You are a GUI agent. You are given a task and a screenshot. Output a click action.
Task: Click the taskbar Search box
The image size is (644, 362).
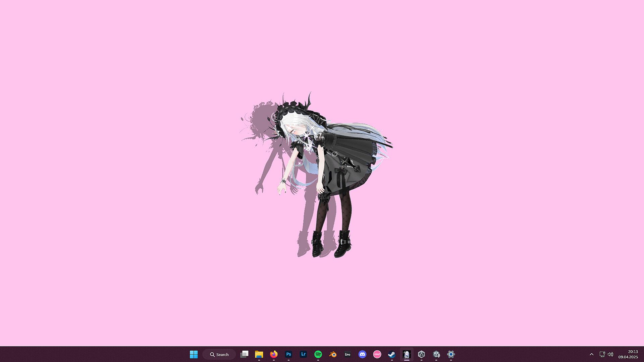tap(219, 354)
